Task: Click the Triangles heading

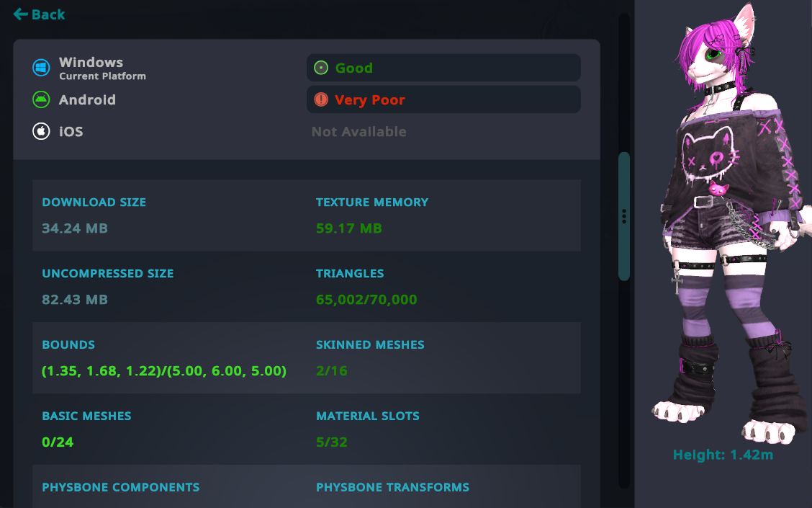Action: coord(350,273)
